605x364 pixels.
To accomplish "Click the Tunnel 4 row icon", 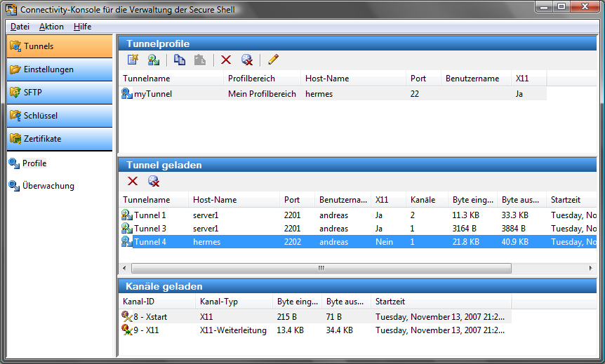I will pos(127,242).
